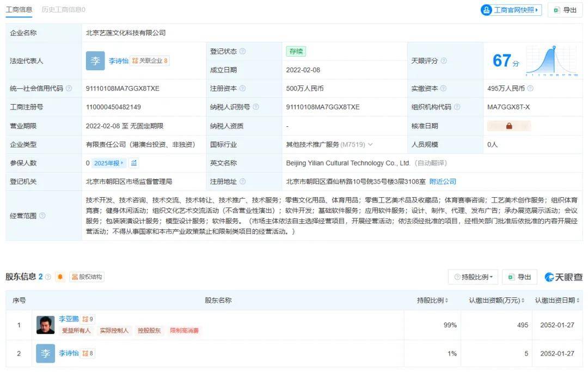588x372 pixels.
Task: Open the 67分 score chart
Action: 552,61
